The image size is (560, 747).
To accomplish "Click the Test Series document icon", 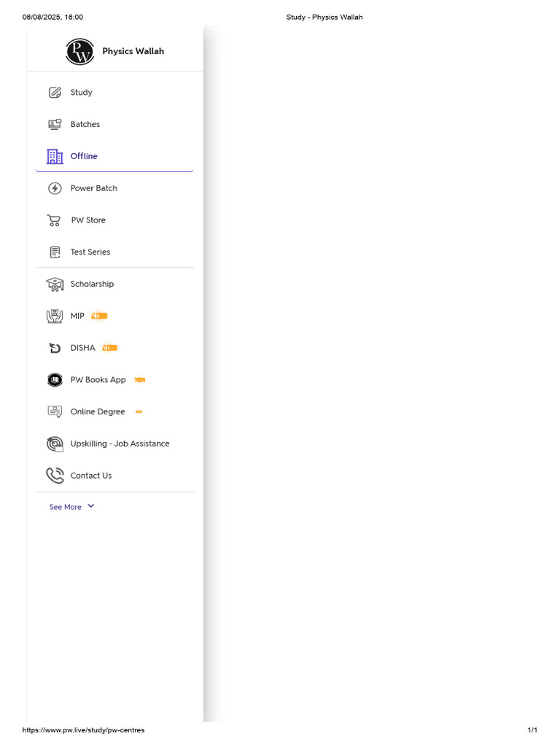I will 55,252.
